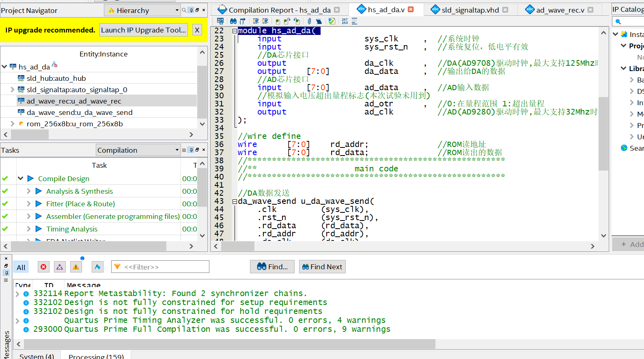Click the search icon in Project Navigator header
Viewport: 644px width, 359px height.
(184, 10)
